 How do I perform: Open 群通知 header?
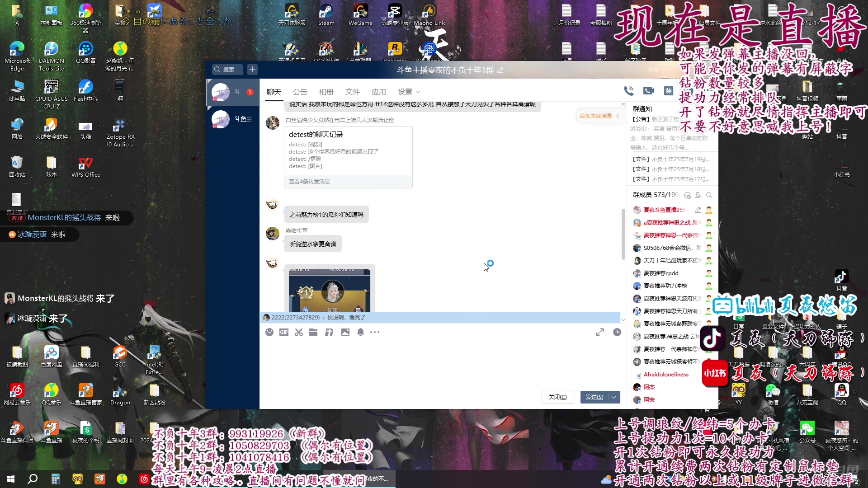(642, 109)
